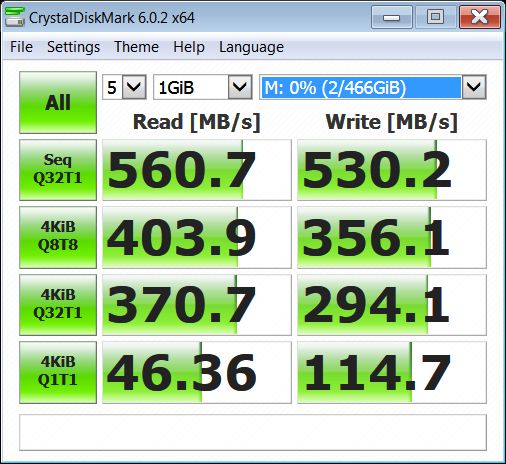Image resolution: width=506 pixels, height=464 pixels.
Task: Click the 4KiB Q8T8 read result 403.9
Action: [197, 237]
